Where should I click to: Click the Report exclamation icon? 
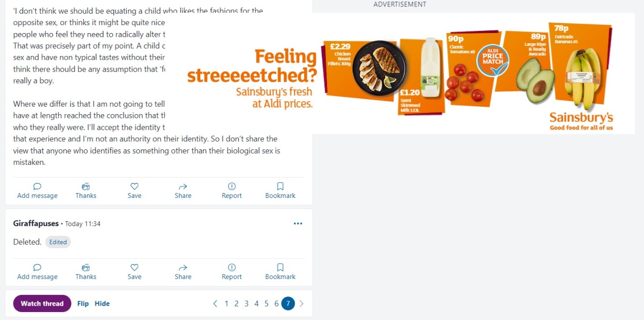[231, 186]
